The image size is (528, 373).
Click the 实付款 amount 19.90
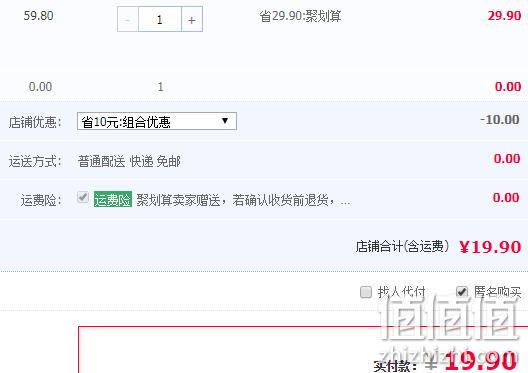(481, 361)
